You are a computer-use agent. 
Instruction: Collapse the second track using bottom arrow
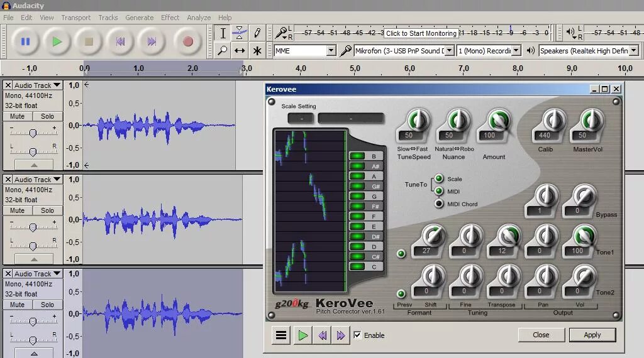point(34,259)
